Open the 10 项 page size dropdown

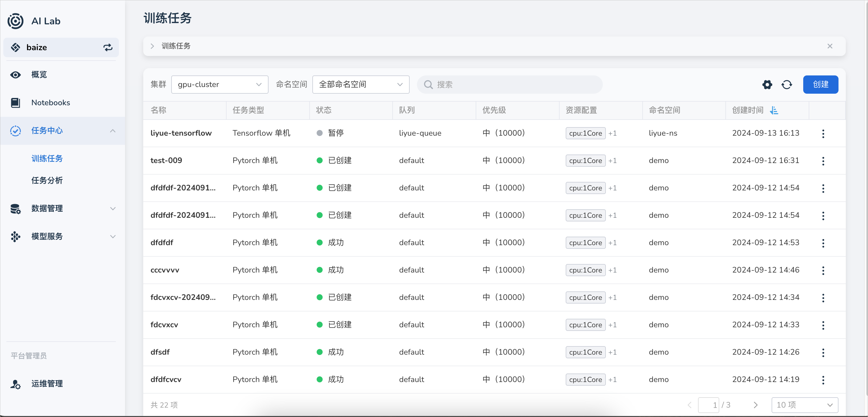[x=805, y=405]
